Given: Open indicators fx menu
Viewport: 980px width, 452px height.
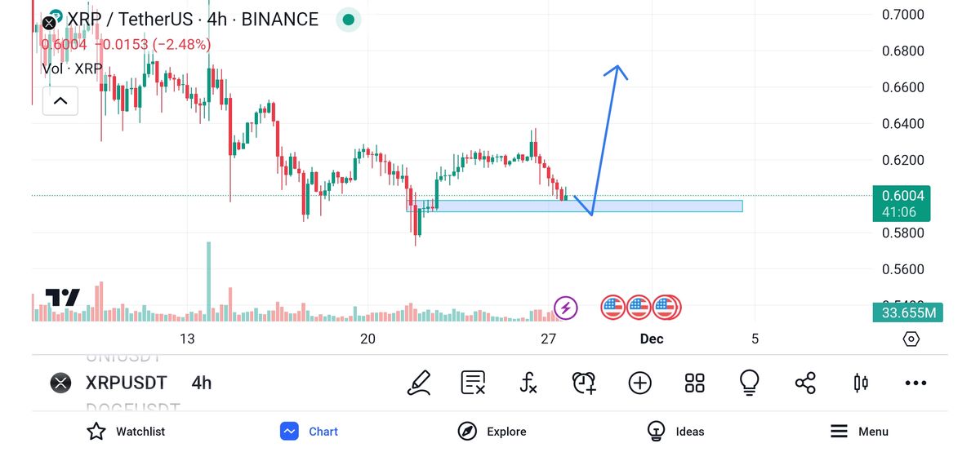Looking at the screenshot, I should pyautogui.click(x=528, y=382).
